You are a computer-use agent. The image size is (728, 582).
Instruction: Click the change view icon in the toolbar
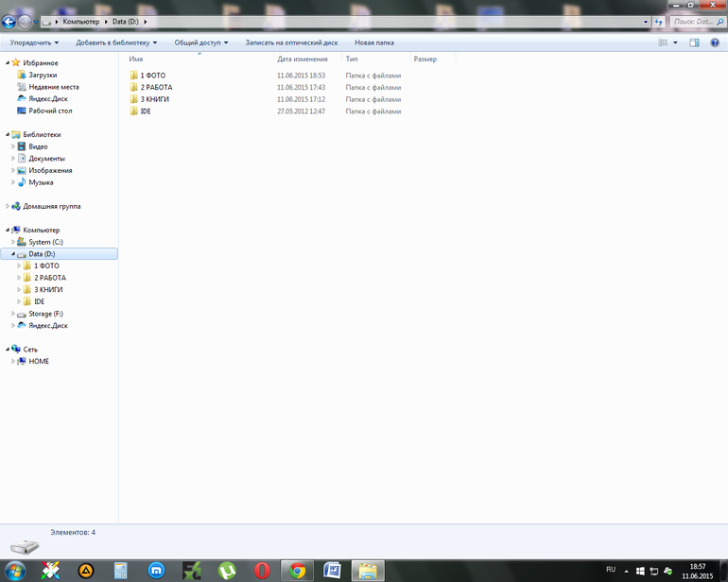click(663, 43)
